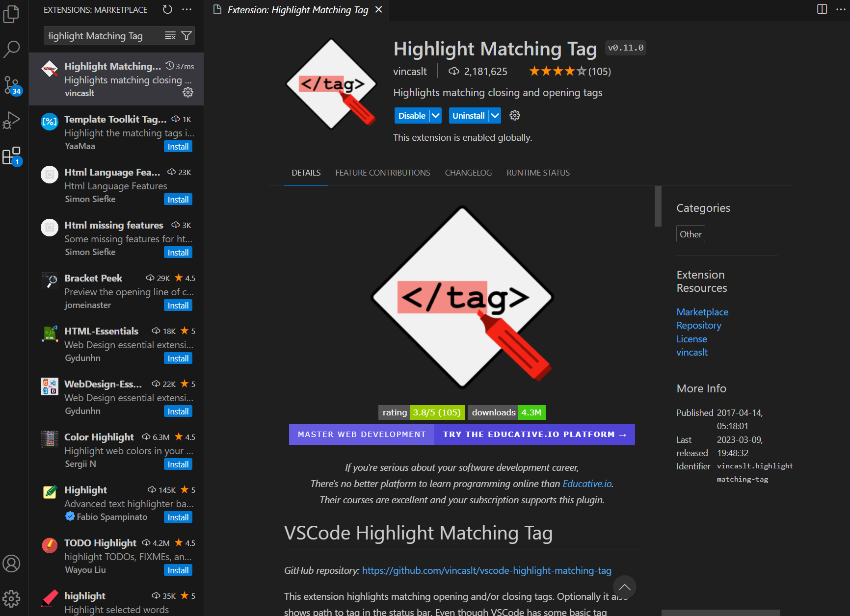Switch to the Runtime Status tab
The height and width of the screenshot is (616, 850).
pyautogui.click(x=538, y=173)
